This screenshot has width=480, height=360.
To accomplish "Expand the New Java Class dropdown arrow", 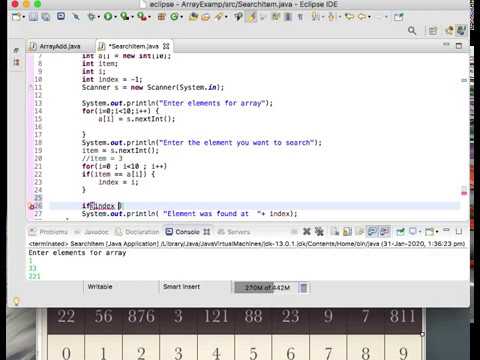I will [x=182, y=17].
